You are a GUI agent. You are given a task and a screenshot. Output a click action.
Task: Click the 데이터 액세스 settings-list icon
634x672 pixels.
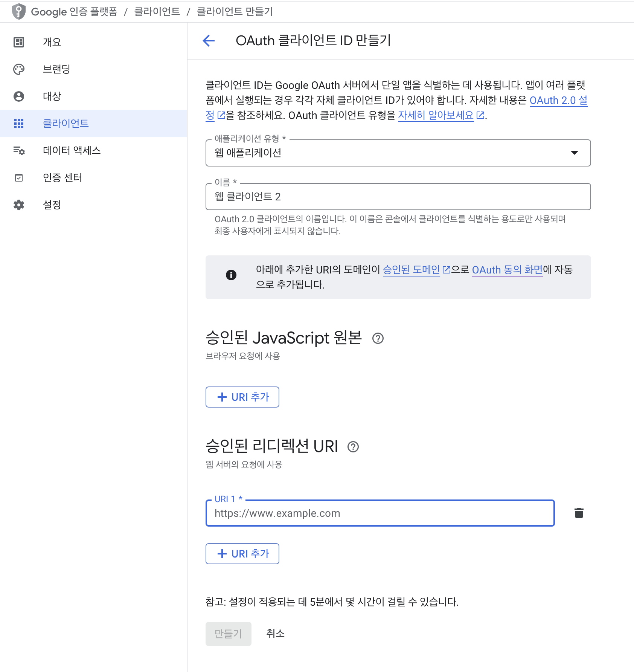(x=19, y=151)
